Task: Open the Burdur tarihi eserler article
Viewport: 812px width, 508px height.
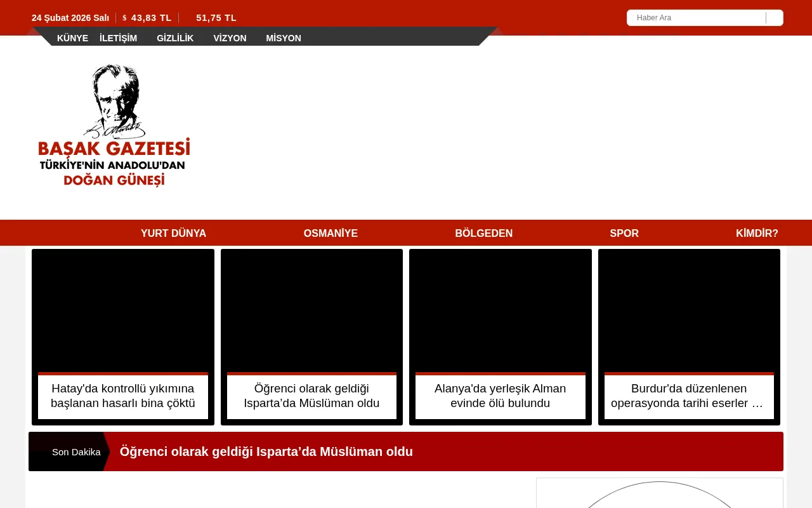Action: (688, 396)
